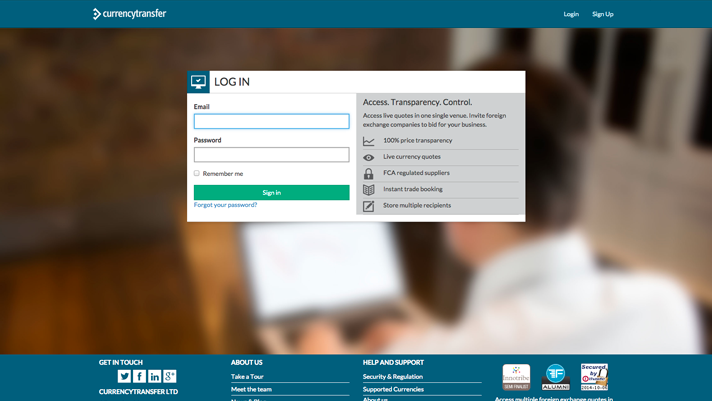Click the Twitter icon in footer

[124, 376]
